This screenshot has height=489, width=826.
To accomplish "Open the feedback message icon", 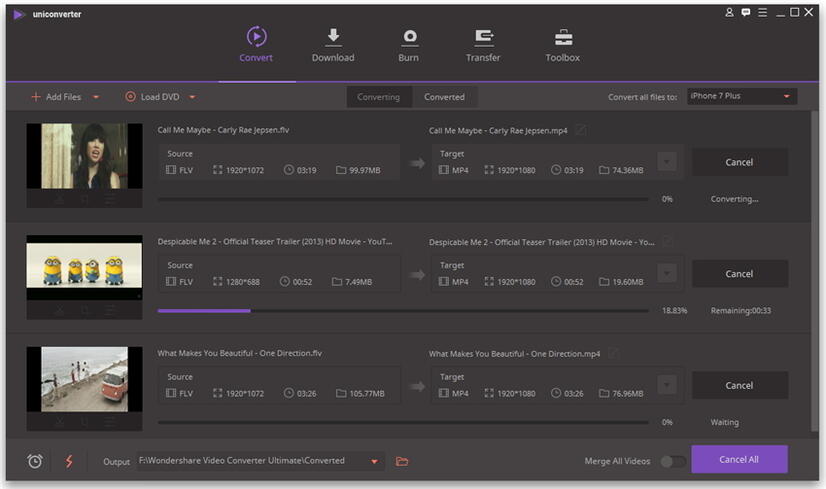I will 746,12.
